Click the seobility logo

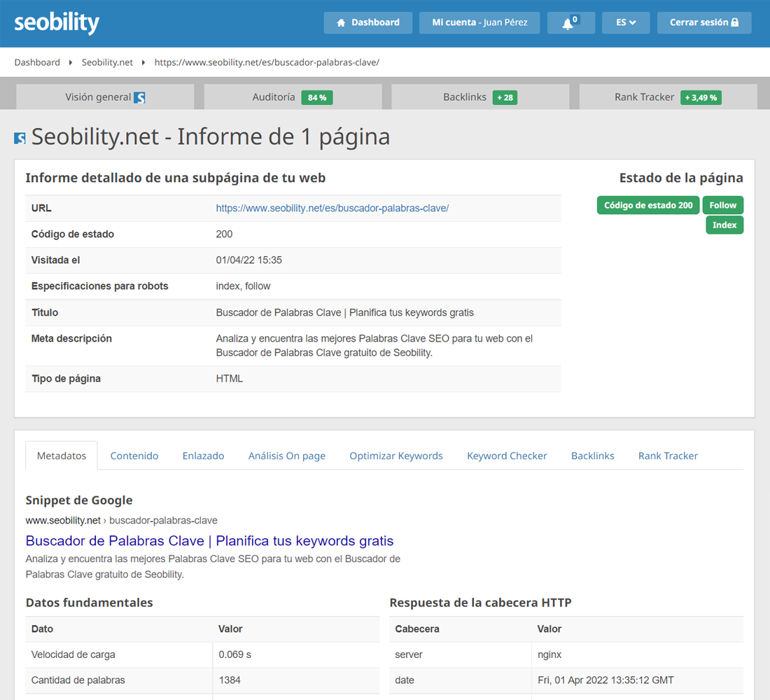(x=57, y=23)
